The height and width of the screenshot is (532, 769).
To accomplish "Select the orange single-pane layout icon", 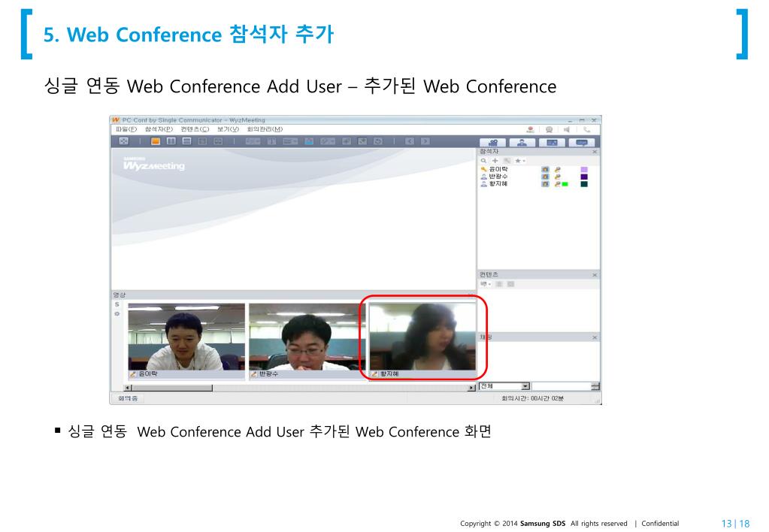I will pyautogui.click(x=156, y=141).
